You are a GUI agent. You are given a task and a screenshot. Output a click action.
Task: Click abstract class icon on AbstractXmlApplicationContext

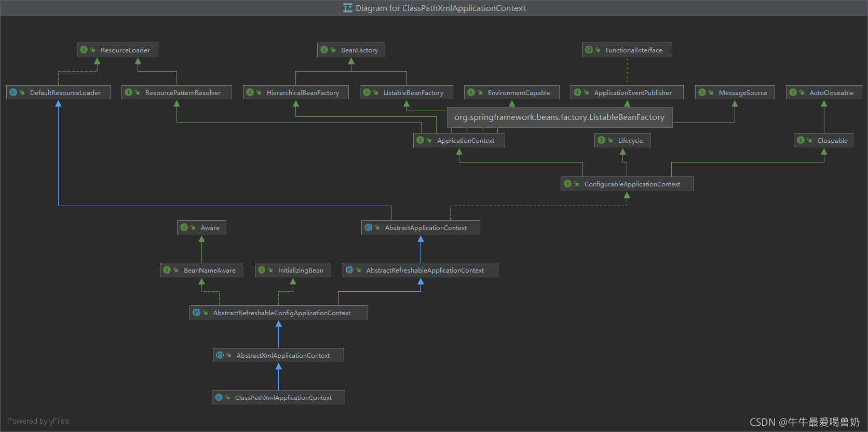(x=220, y=355)
